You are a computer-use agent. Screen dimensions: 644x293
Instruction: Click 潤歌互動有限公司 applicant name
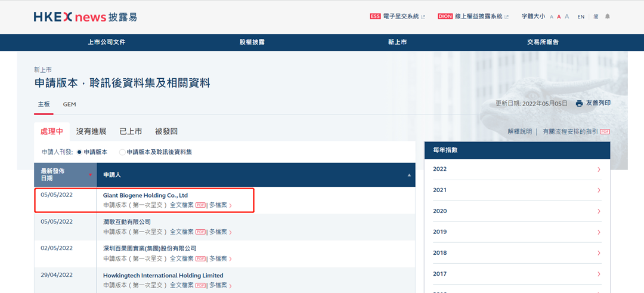pyautogui.click(x=127, y=222)
